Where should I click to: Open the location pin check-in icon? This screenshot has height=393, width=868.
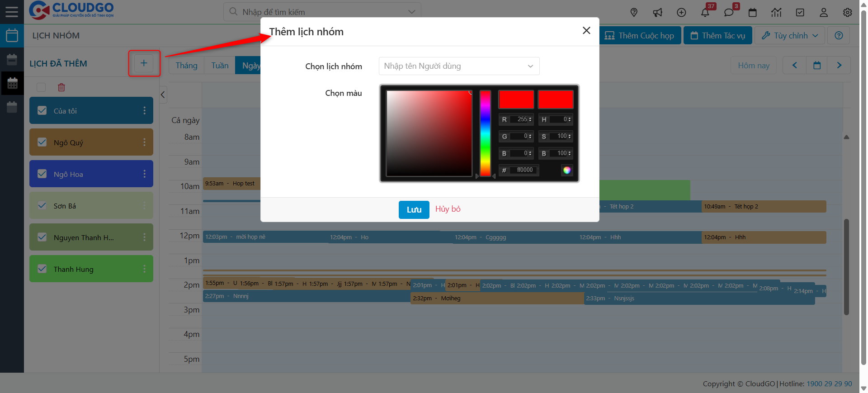click(x=634, y=12)
